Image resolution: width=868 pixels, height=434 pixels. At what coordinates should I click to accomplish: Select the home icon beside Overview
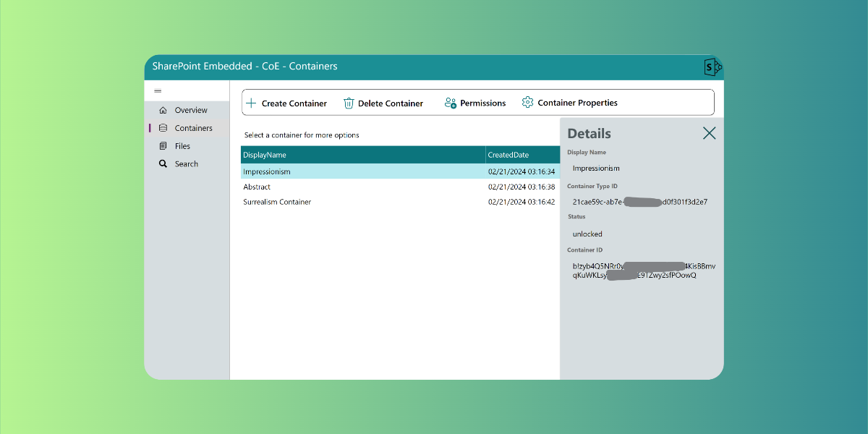[x=163, y=109]
